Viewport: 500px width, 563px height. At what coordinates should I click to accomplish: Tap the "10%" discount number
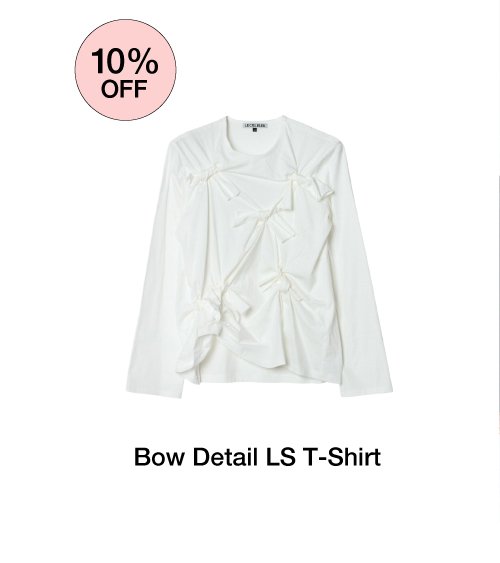point(124,62)
